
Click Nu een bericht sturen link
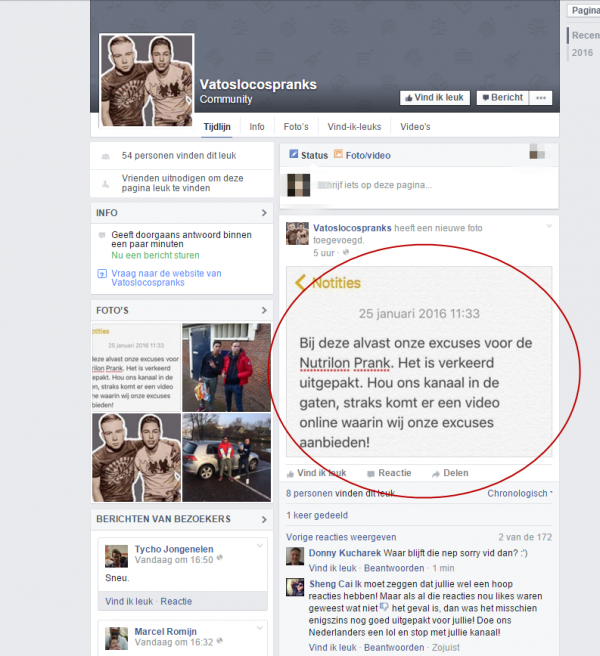[x=155, y=255]
